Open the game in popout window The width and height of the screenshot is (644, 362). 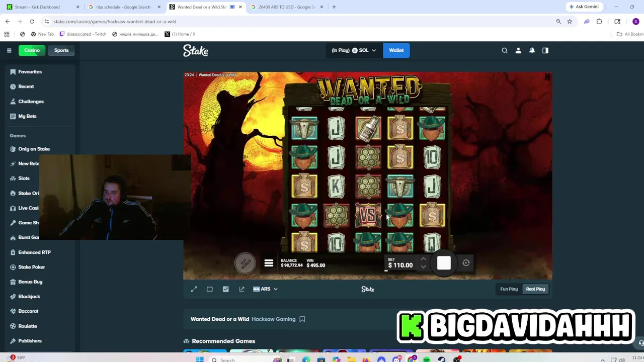point(242,289)
